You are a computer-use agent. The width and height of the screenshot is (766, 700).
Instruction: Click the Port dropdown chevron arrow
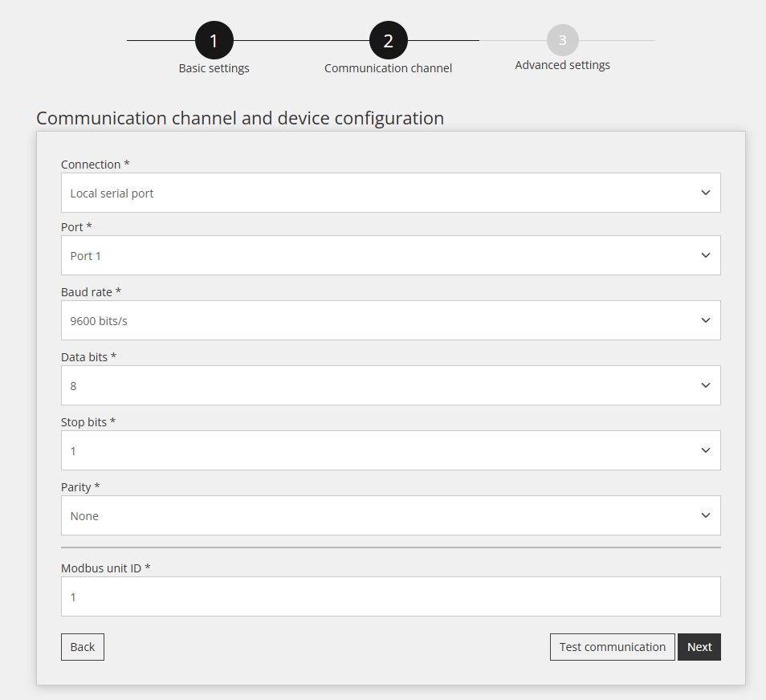pos(706,255)
